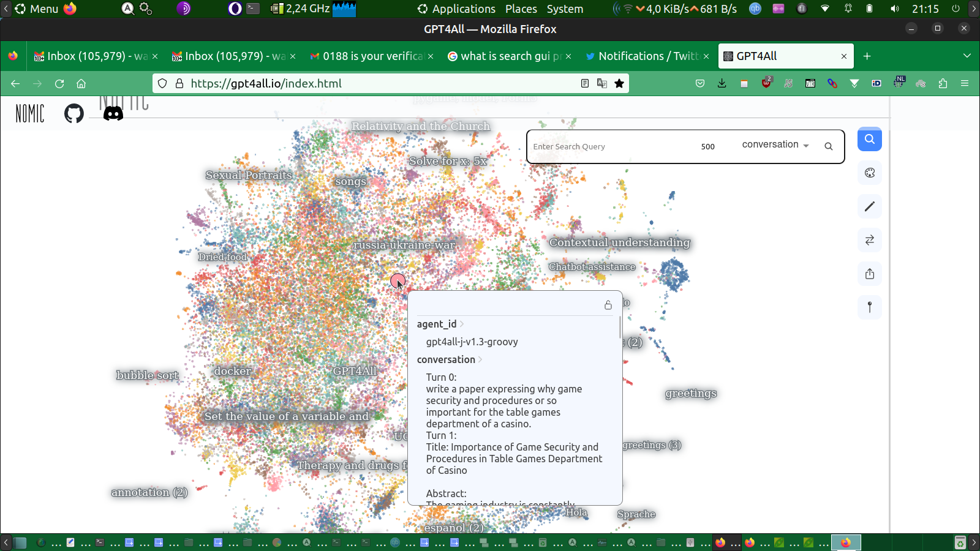Click the 'Sprache' cluster label
This screenshot has width=980, height=551.
[x=636, y=514]
